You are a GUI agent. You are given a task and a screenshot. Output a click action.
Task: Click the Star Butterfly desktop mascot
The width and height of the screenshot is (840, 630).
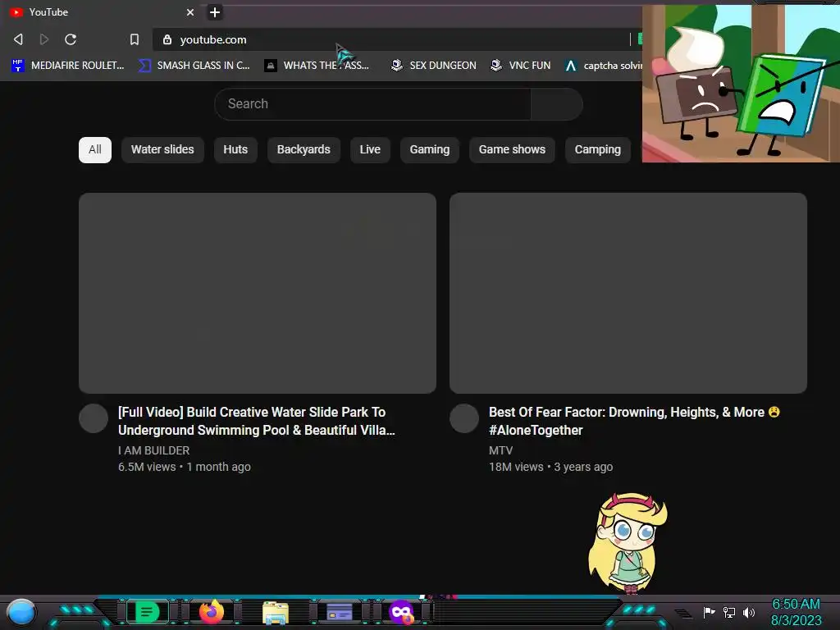click(628, 543)
